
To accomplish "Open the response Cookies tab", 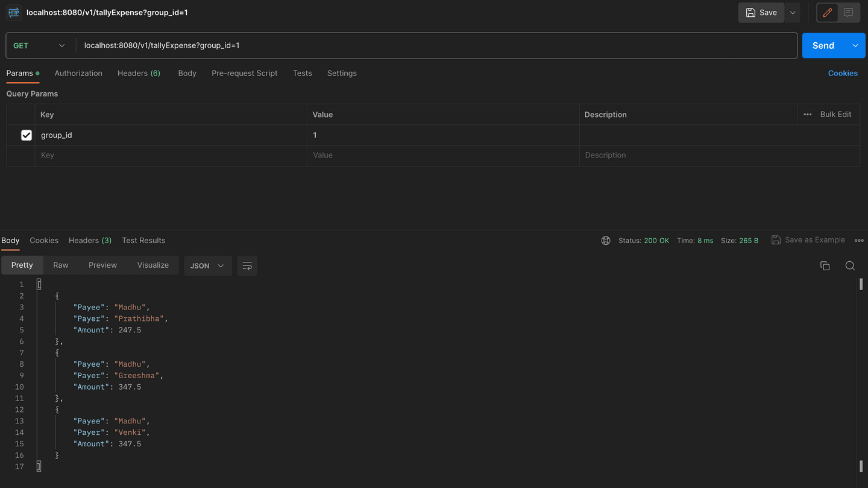I will [44, 240].
